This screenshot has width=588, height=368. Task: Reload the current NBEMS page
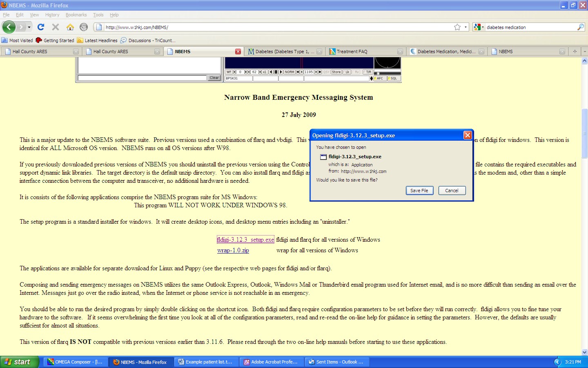tap(41, 27)
